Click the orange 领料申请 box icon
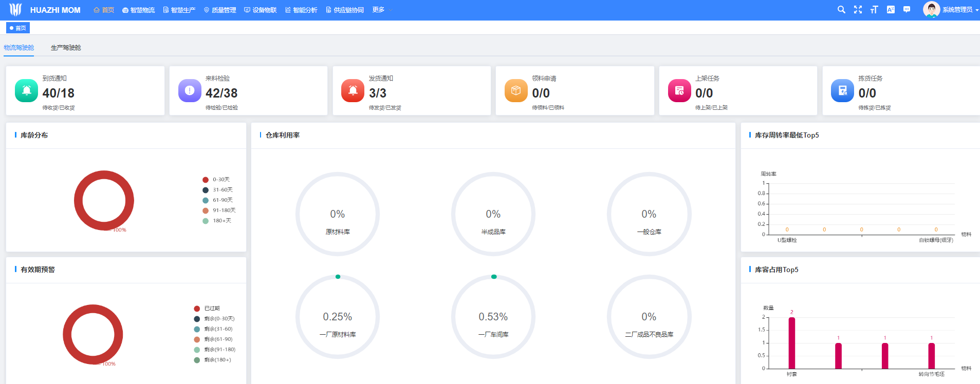The height and width of the screenshot is (384, 980). coord(516,91)
